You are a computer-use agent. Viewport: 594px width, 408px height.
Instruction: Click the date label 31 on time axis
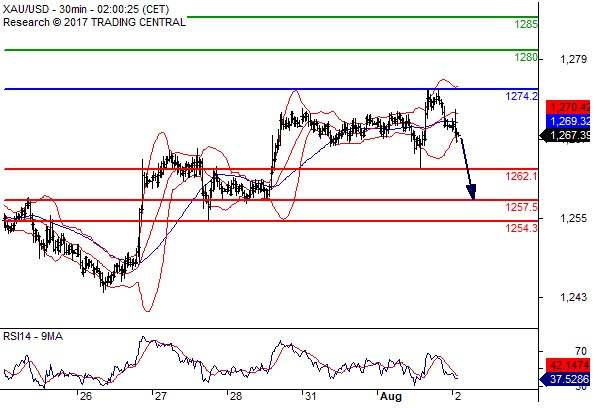pos(311,397)
